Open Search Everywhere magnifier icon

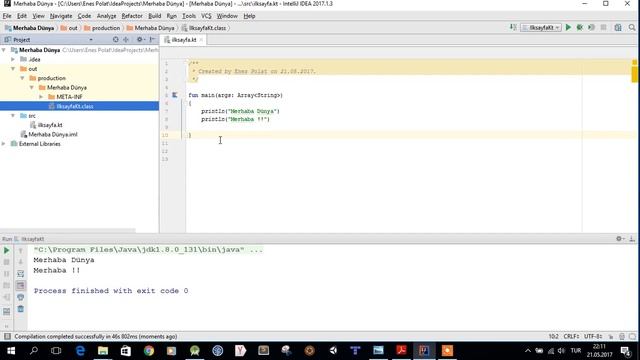coord(632,27)
